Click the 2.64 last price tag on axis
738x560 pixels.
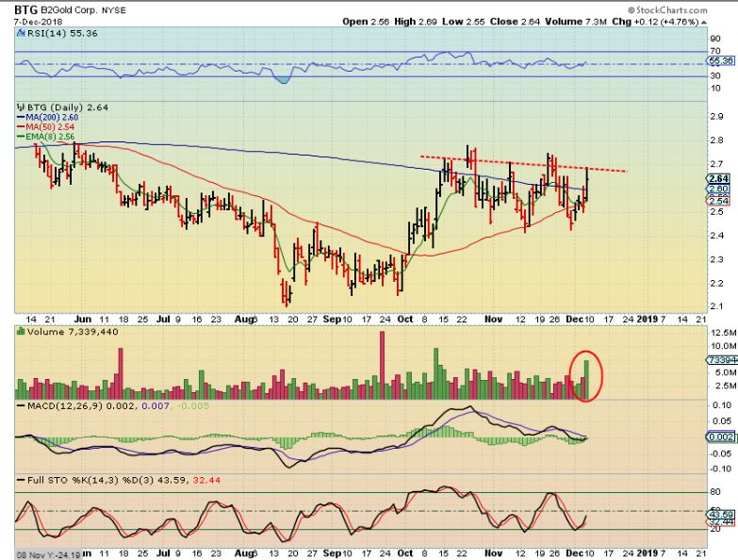pos(718,178)
